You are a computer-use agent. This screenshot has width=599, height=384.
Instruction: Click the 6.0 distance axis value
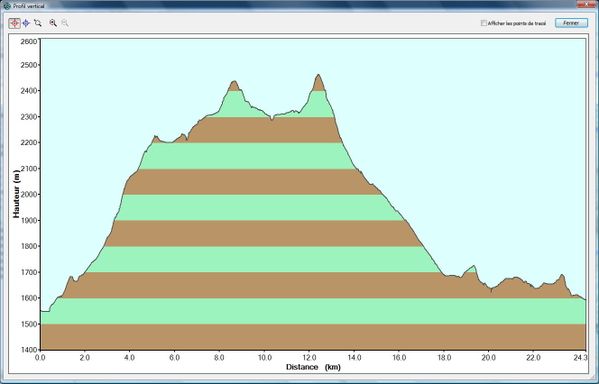pos(174,358)
